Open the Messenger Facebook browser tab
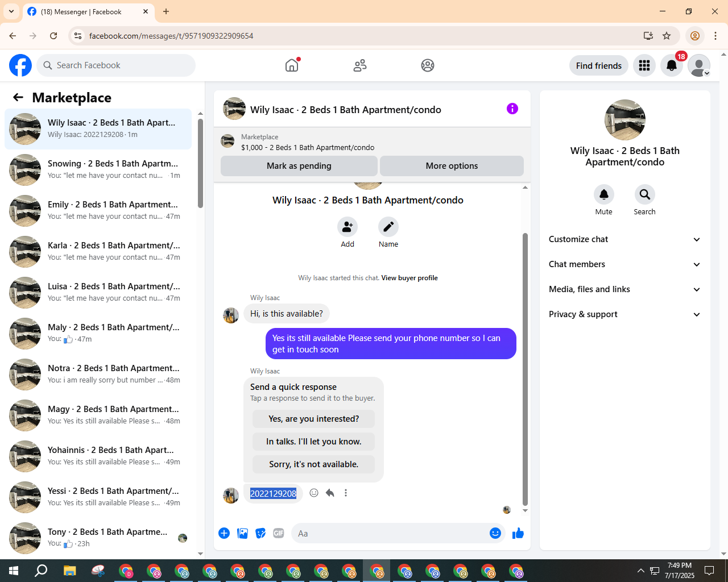Viewport: 728px width, 582px height. tap(88, 12)
